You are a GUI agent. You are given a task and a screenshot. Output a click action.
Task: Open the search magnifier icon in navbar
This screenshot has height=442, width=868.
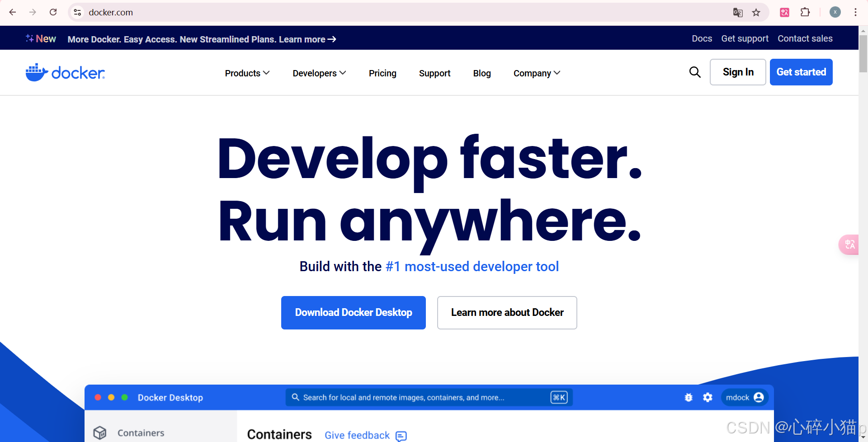pyautogui.click(x=695, y=72)
